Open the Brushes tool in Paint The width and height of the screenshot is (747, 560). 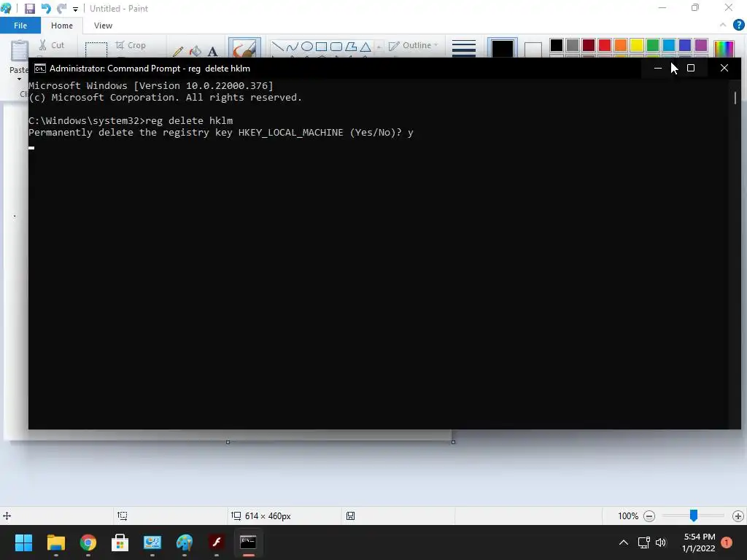(244, 47)
